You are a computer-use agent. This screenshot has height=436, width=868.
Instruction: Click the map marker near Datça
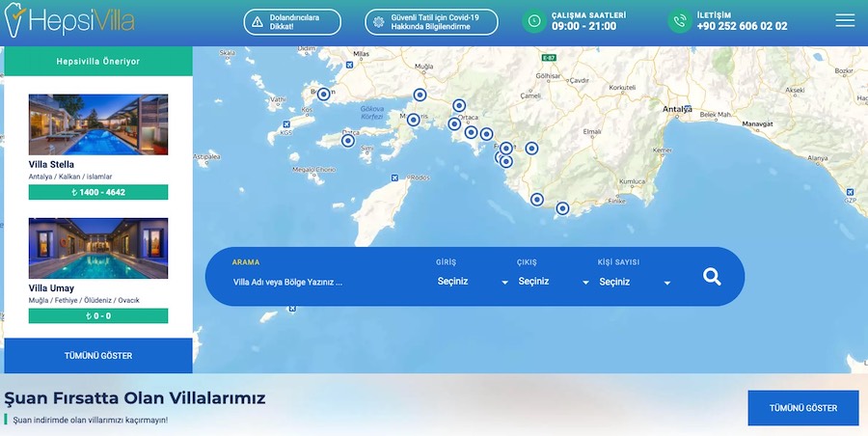pos(348,141)
